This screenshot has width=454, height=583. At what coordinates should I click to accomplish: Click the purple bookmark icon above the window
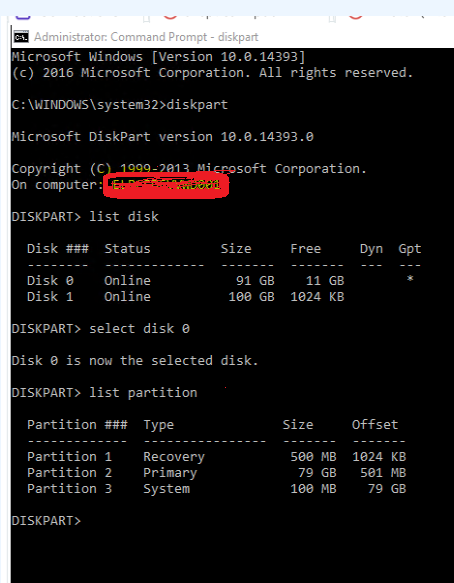22,17
